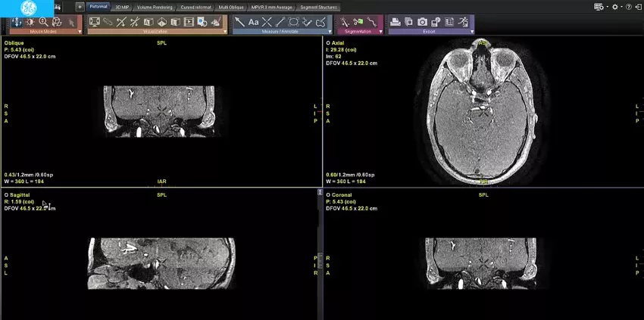This screenshot has width=644, height=320.
Task: Click the printer icon in Export
Action: 395,22
